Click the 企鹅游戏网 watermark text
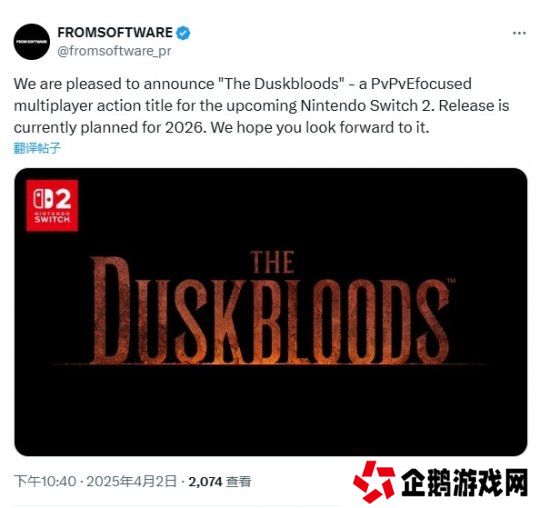 tap(465, 483)
